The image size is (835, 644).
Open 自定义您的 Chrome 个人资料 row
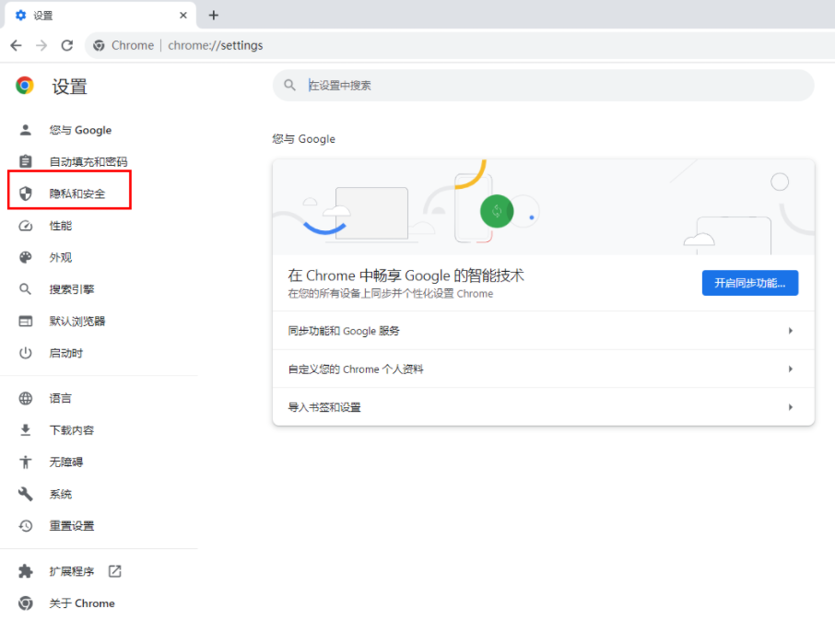click(543, 369)
